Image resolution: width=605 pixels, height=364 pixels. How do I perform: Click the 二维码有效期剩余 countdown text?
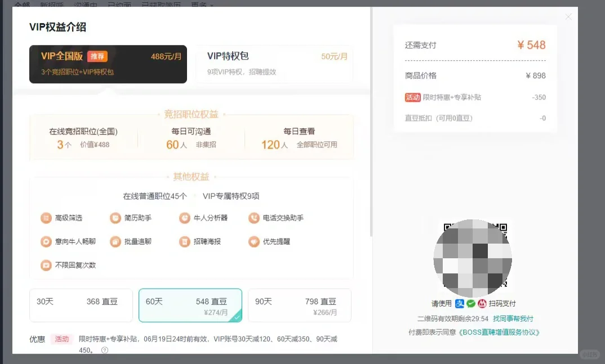click(452, 318)
